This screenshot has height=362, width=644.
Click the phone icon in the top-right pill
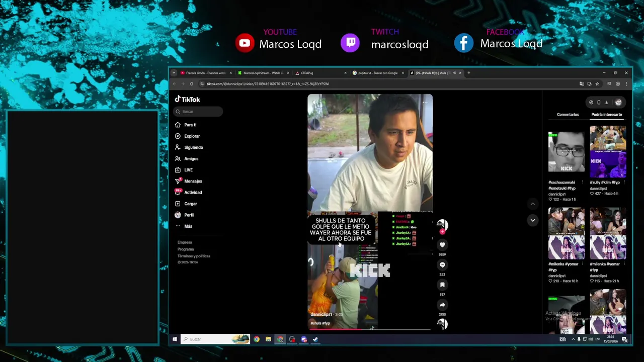click(599, 102)
